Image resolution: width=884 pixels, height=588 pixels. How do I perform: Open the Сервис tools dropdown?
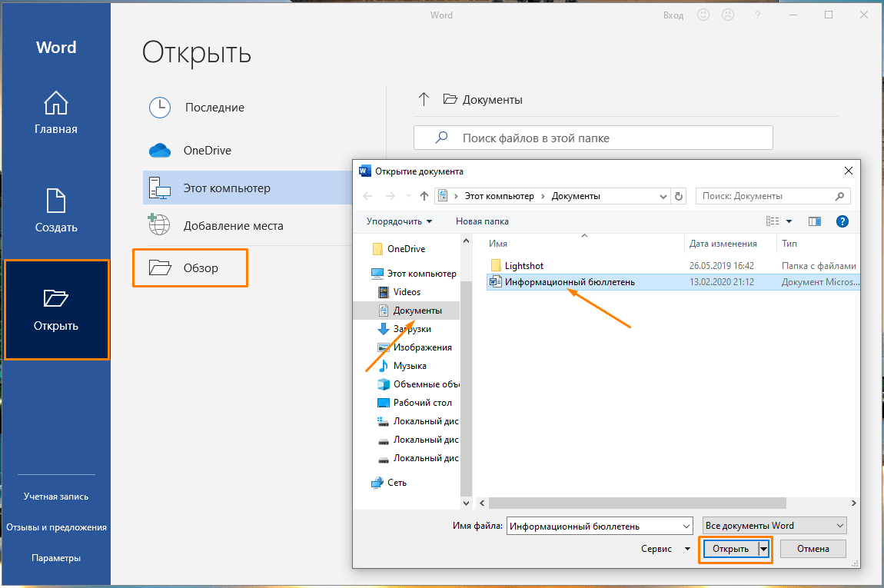point(665,549)
